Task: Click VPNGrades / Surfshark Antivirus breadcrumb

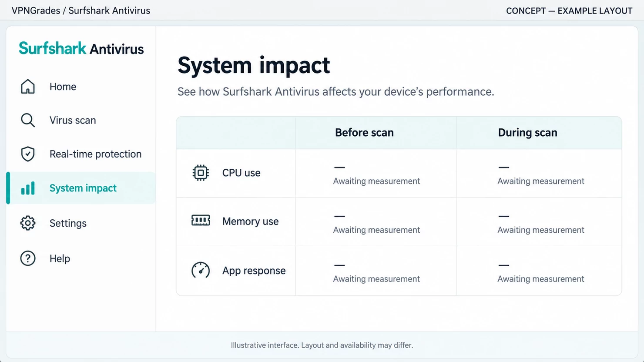Action: [81, 10]
